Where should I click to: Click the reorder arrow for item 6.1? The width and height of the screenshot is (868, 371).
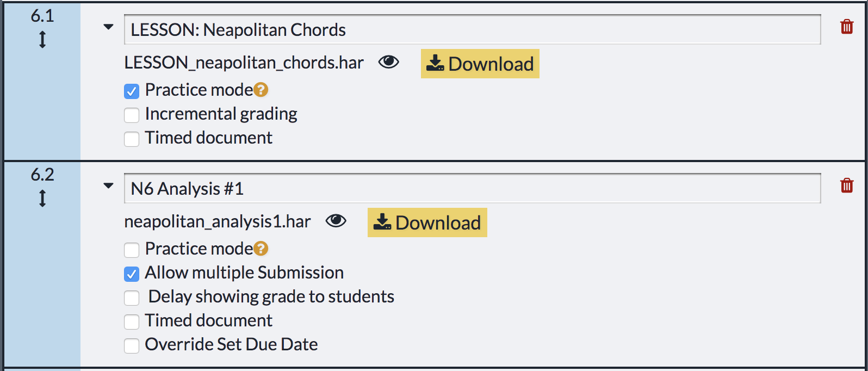click(x=42, y=40)
